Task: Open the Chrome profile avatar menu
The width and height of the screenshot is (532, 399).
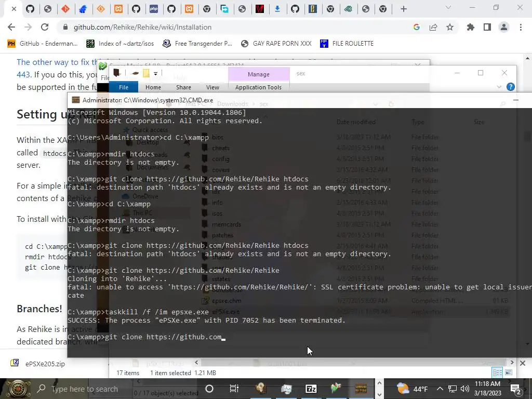Action: click(x=504, y=27)
